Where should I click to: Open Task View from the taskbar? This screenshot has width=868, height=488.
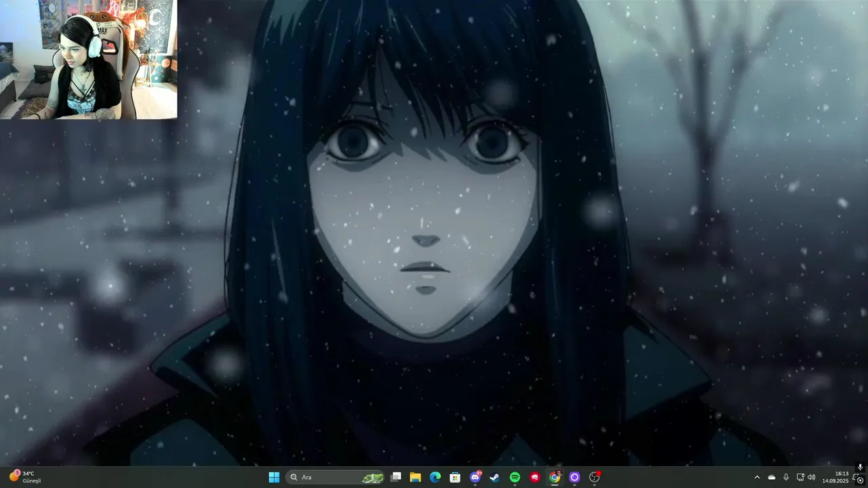396,477
